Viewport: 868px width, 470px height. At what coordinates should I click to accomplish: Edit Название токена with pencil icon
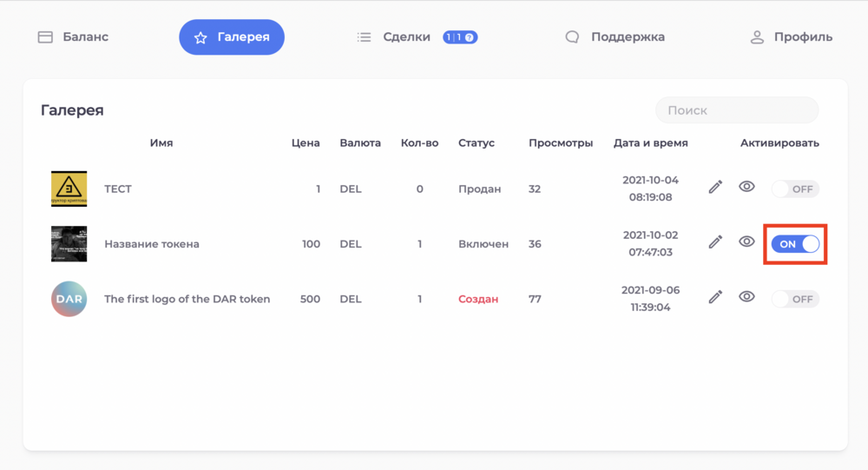click(x=715, y=242)
